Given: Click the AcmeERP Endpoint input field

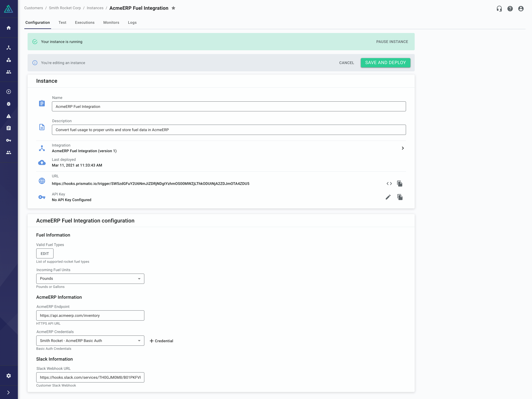Looking at the screenshot, I should click(90, 315).
